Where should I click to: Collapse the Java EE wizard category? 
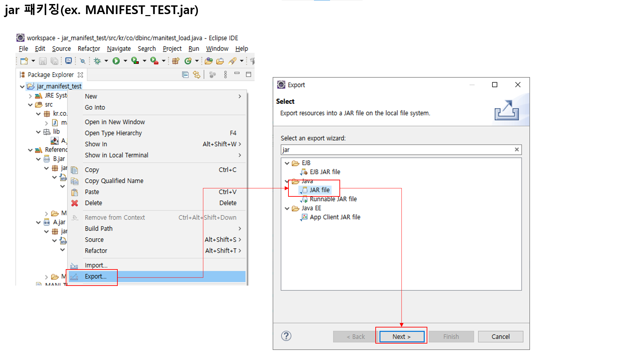pyautogui.click(x=287, y=208)
